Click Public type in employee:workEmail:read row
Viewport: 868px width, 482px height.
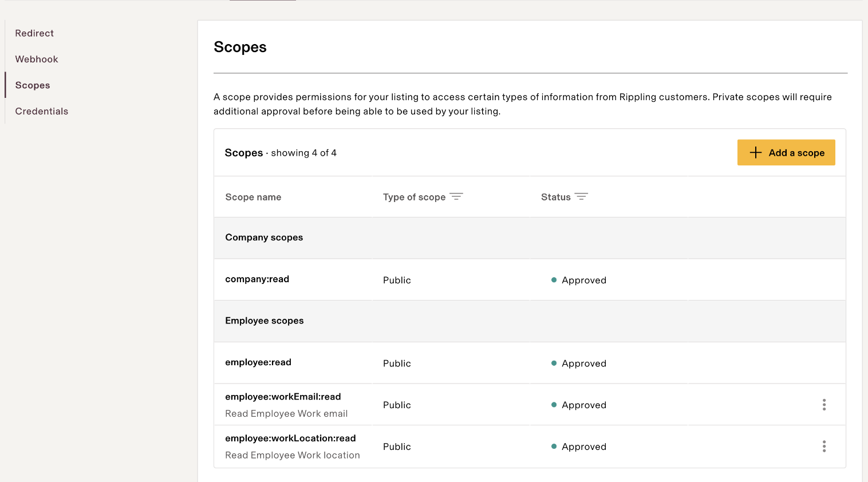[x=397, y=405]
